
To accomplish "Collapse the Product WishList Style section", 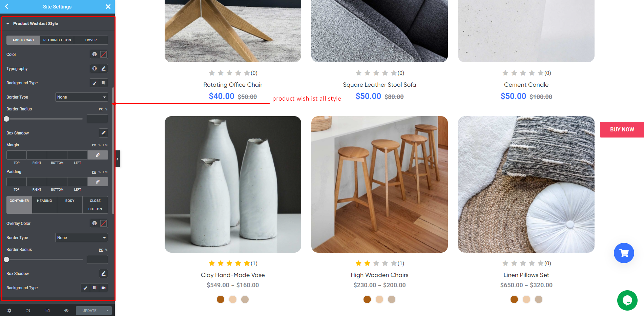I will [8, 24].
